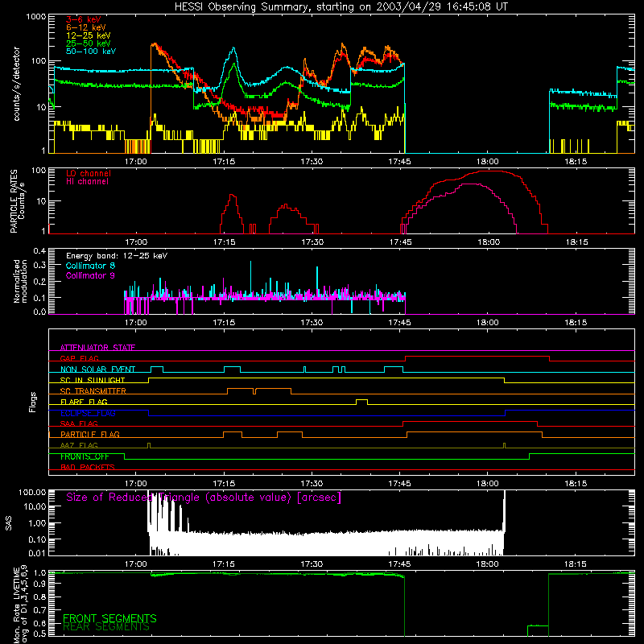
Task: Click the AAZ FLAG label
Action: click(79, 445)
